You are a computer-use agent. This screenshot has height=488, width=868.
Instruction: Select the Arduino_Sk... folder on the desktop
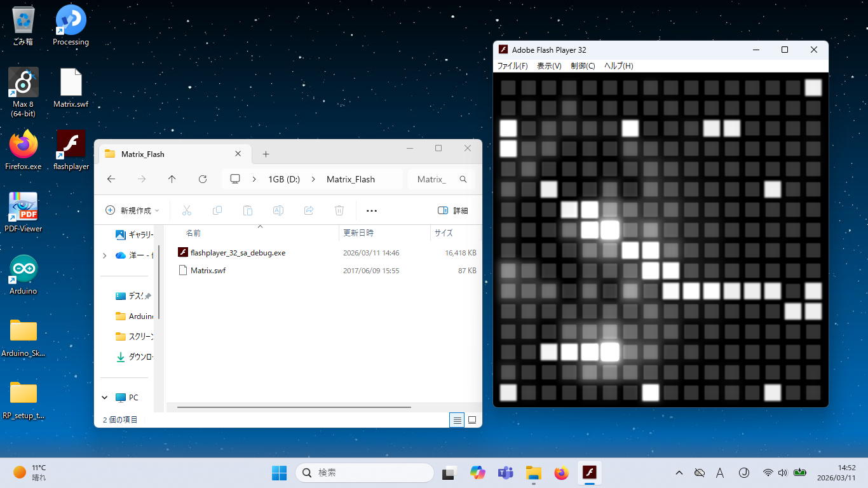(x=24, y=337)
